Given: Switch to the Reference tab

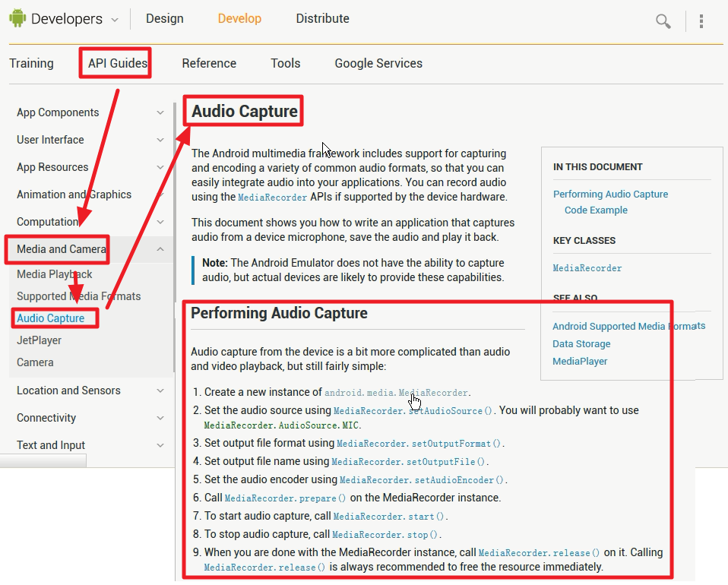Looking at the screenshot, I should pos(209,63).
